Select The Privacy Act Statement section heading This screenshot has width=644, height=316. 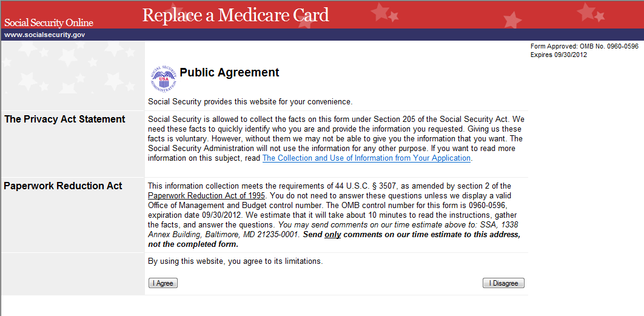tap(65, 119)
